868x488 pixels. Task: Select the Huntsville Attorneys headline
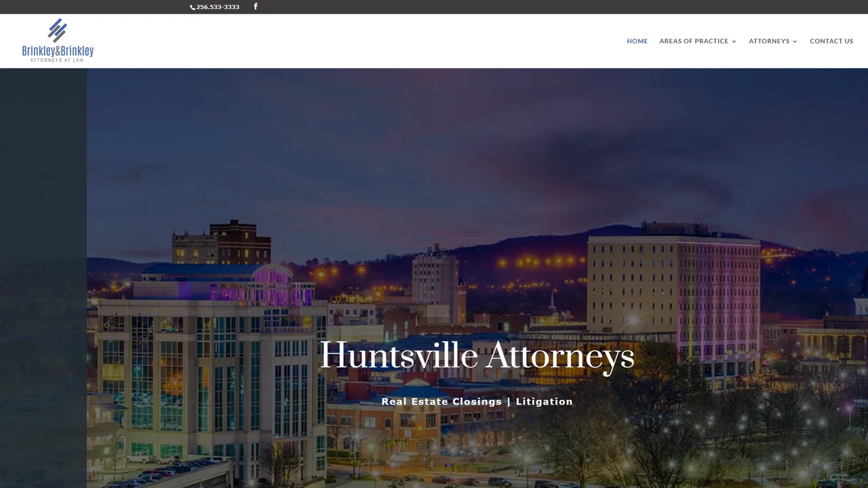click(x=477, y=357)
